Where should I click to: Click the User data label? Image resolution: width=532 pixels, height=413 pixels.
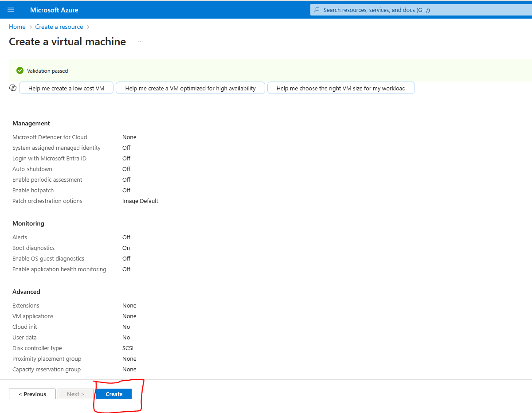(24, 337)
